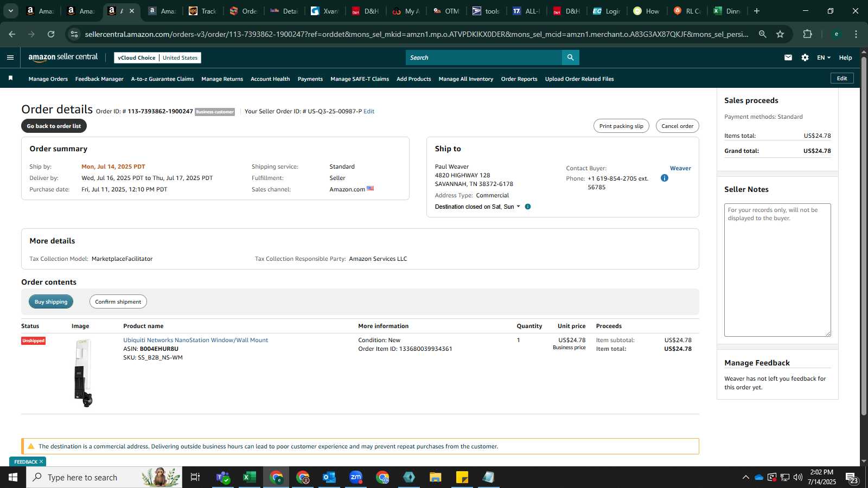Image resolution: width=868 pixels, height=488 pixels.
Task: Open the Weaver contact buyer link
Action: [680, 168]
